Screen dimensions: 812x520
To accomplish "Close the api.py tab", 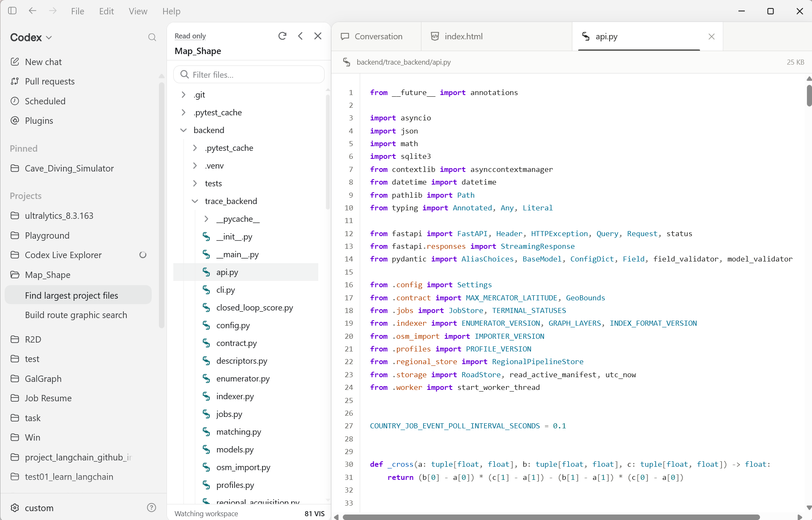I will tap(711, 36).
